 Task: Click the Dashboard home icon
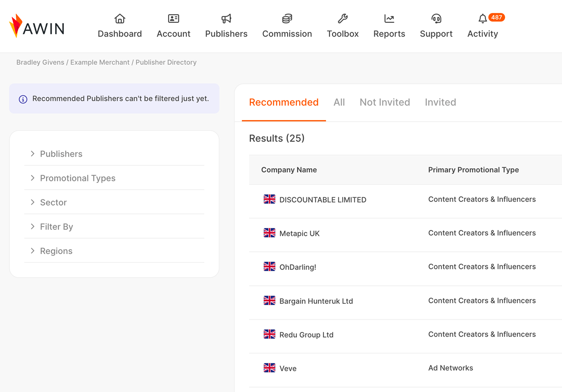(120, 19)
